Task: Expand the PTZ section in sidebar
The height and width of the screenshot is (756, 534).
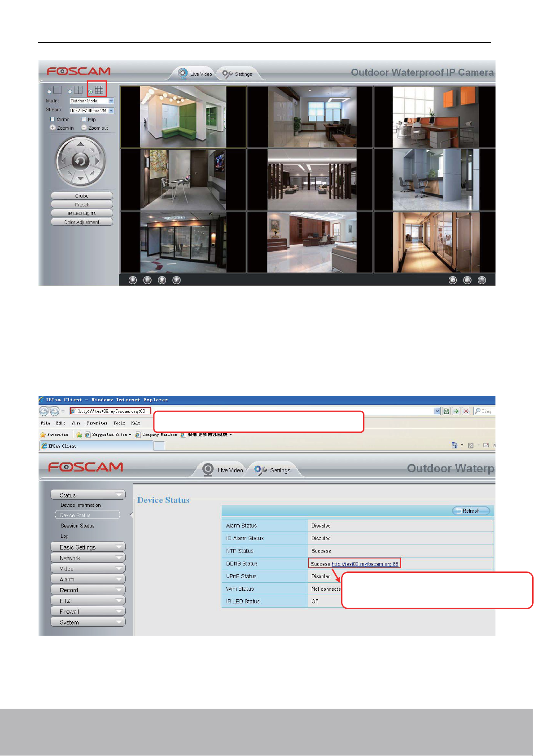Action: 88,601
